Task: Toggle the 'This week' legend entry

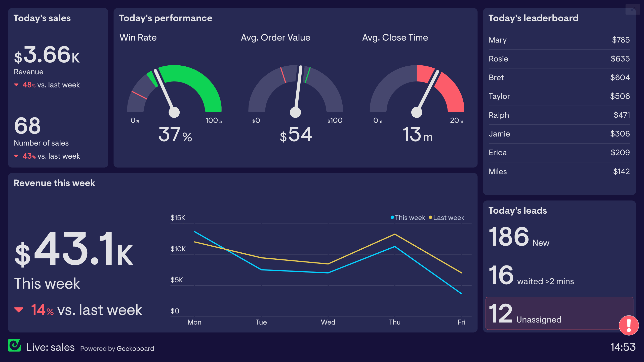Action: tap(408, 218)
